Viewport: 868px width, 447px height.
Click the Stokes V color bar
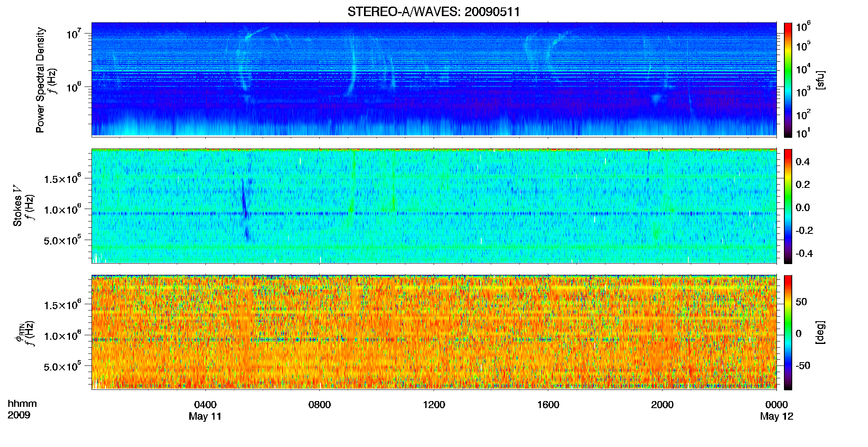[788, 206]
